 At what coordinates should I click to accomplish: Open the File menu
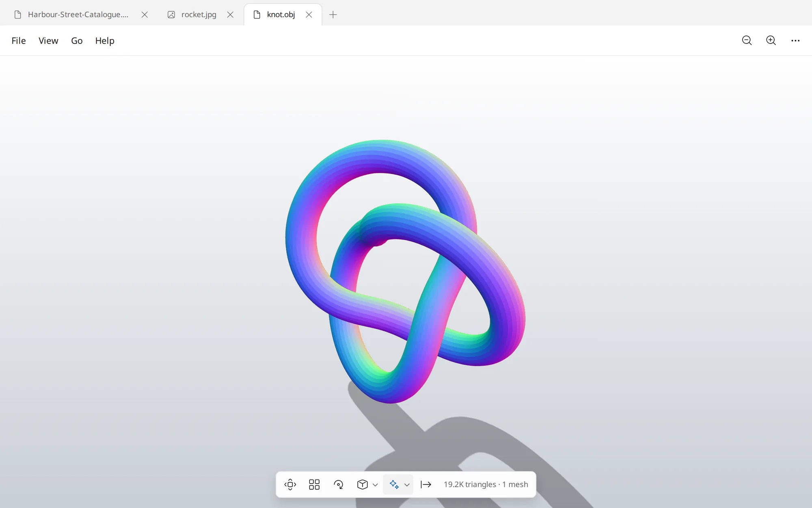(x=19, y=41)
